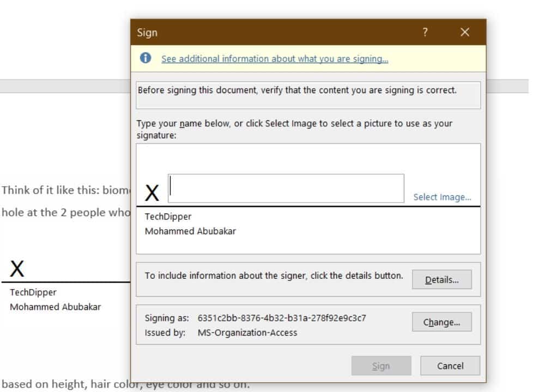Click the Sign button
The image size is (533, 392).
click(381, 366)
